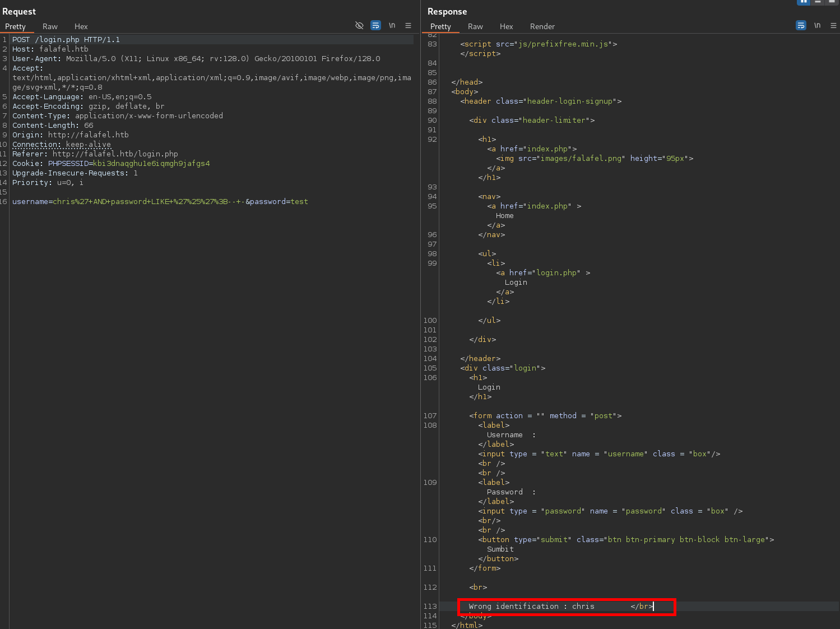Viewport: 840px width, 629px height.
Task: Click the login.php anchor tag line
Action: point(543,273)
